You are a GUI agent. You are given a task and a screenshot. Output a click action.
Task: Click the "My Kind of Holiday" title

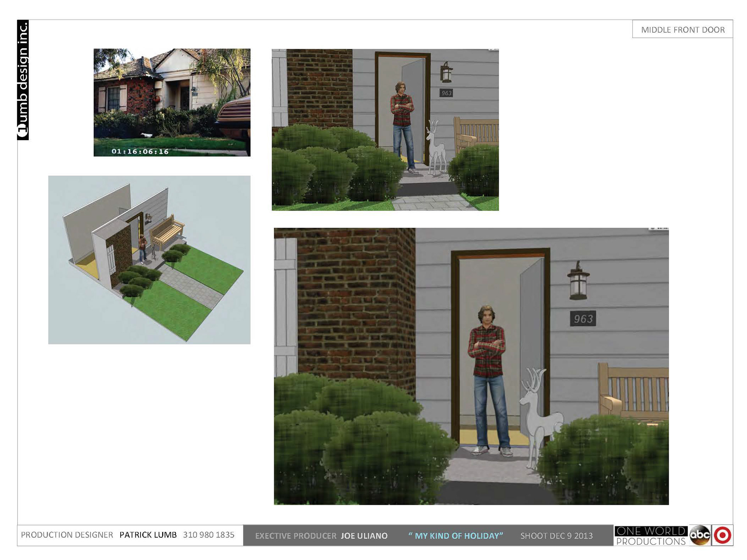(x=456, y=535)
